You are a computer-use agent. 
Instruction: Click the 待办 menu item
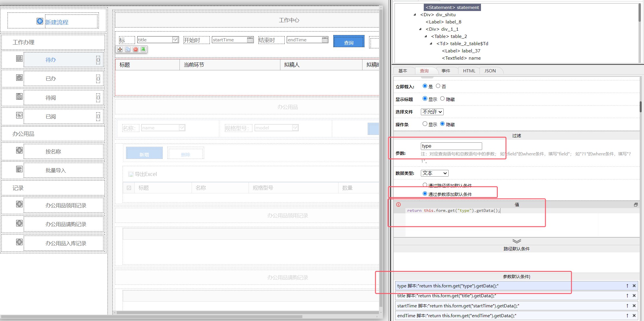coord(51,60)
